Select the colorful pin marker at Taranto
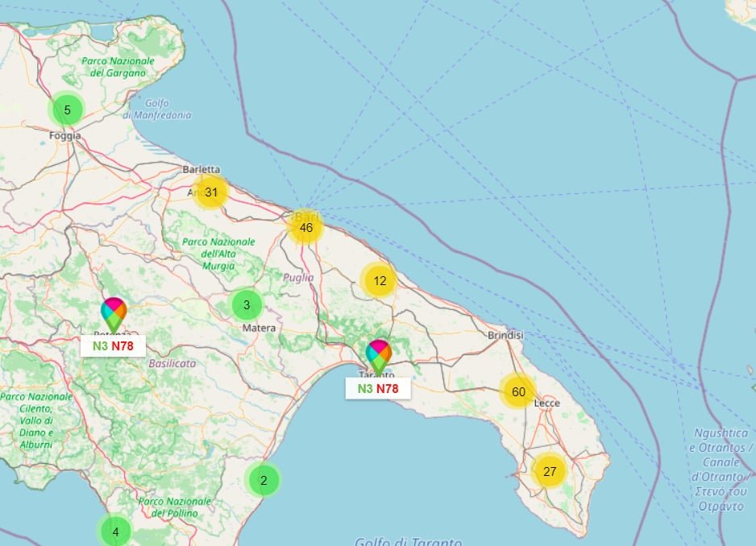The height and width of the screenshot is (546, 756). coord(379,357)
